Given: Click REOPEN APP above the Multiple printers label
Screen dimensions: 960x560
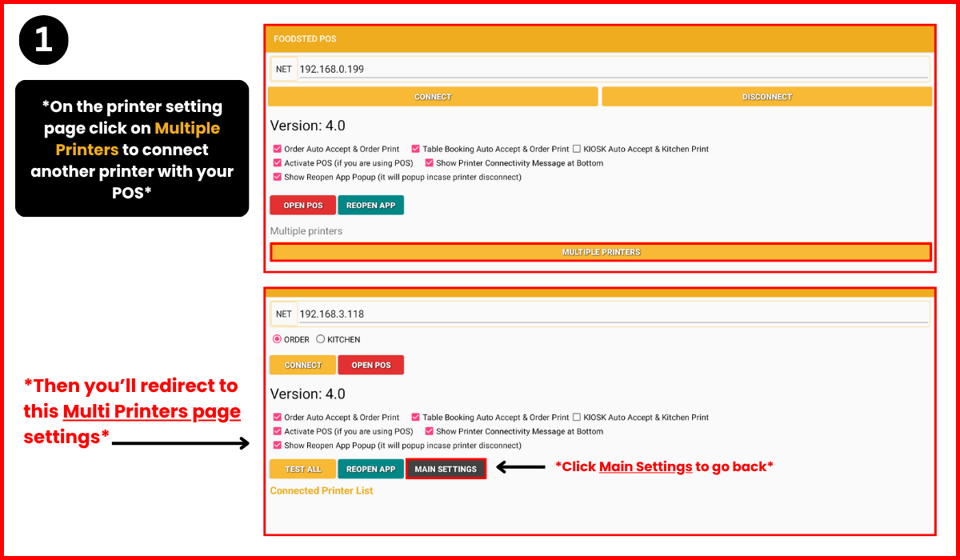Looking at the screenshot, I should tap(371, 206).
